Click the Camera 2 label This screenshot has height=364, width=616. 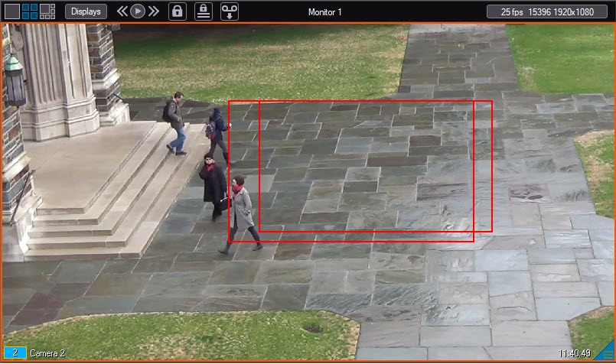pos(47,353)
